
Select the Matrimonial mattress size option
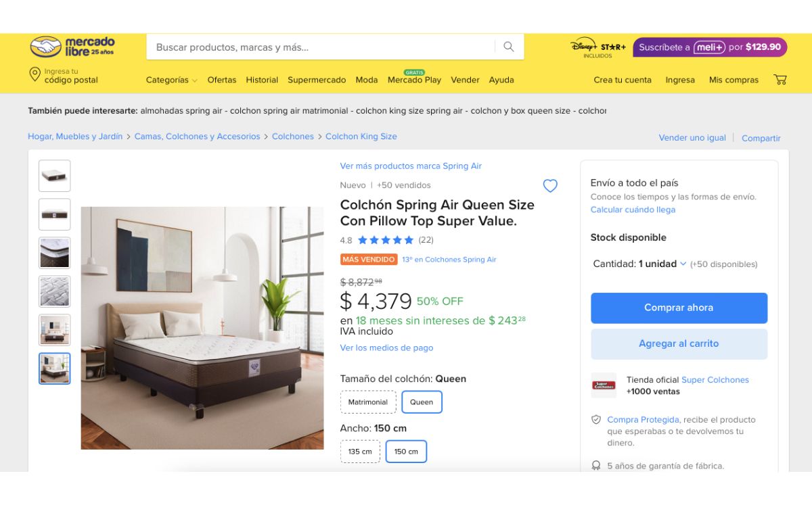[x=368, y=402]
